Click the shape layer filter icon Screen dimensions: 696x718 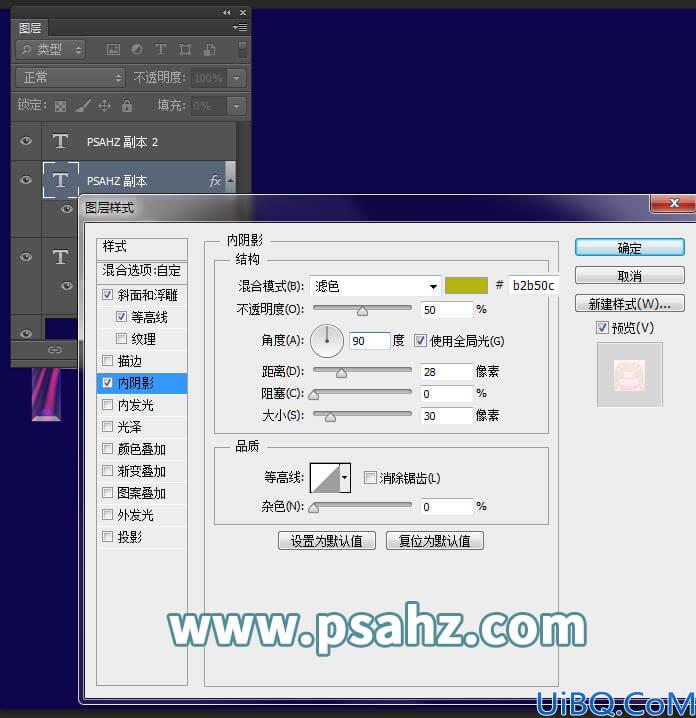pos(185,49)
